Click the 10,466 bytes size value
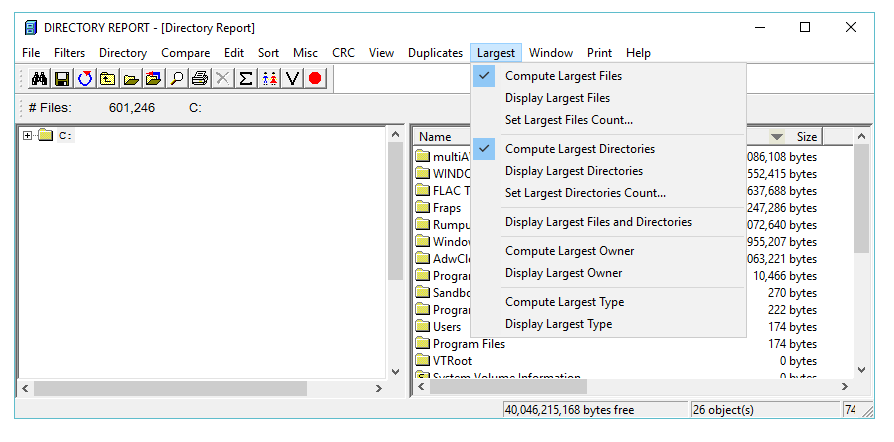 (785, 276)
